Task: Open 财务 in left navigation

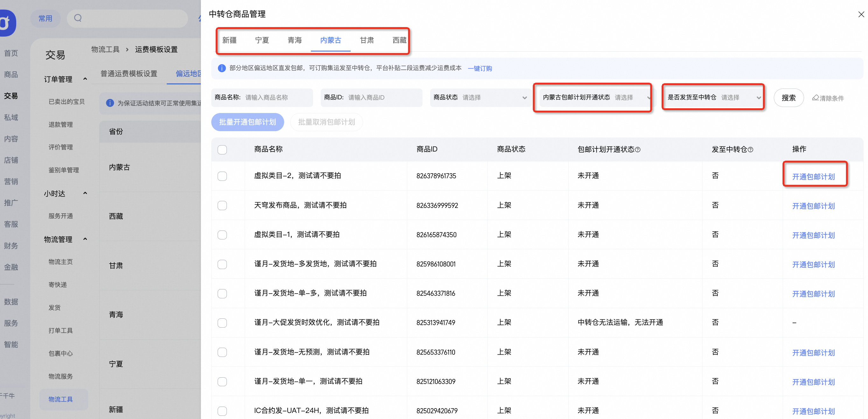Action: click(x=11, y=245)
